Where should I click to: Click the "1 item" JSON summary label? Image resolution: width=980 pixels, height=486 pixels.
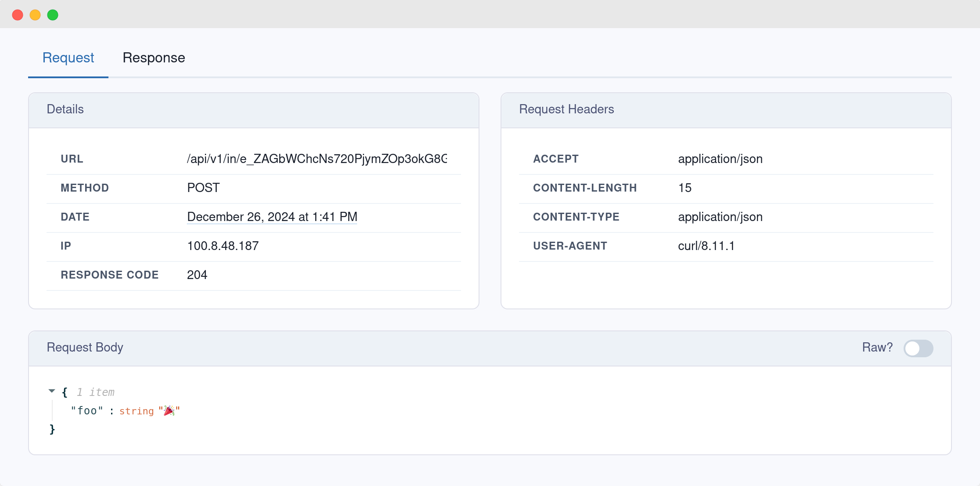95,392
